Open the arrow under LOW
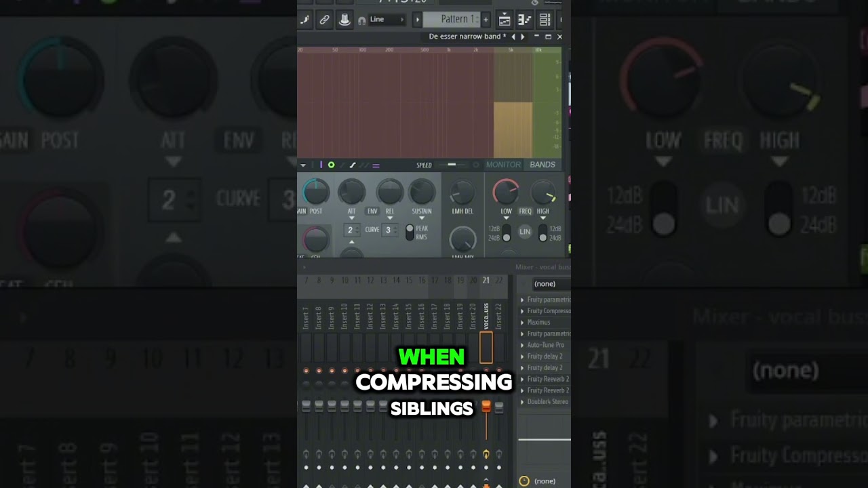The height and width of the screenshot is (488, 868). point(506,218)
